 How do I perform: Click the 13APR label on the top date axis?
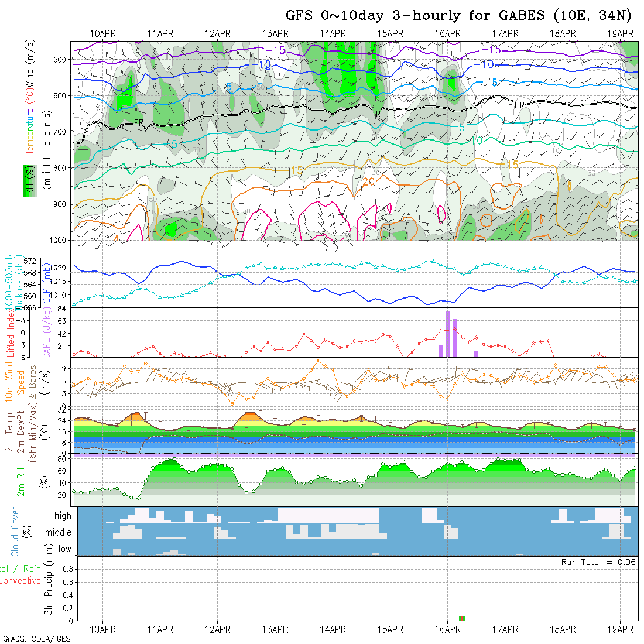[275, 34]
